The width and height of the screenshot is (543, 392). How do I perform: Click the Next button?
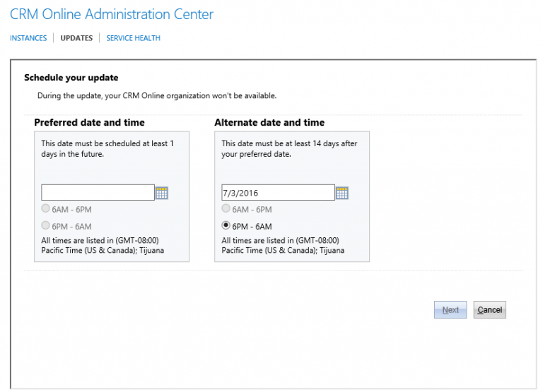[x=450, y=309]
